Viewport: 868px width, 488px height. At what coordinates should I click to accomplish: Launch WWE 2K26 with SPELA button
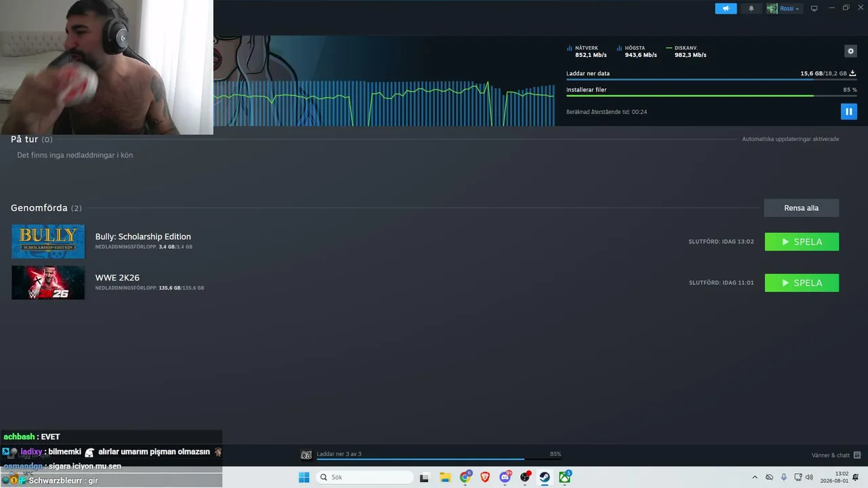pyautogui.click(x=802, y=283)
